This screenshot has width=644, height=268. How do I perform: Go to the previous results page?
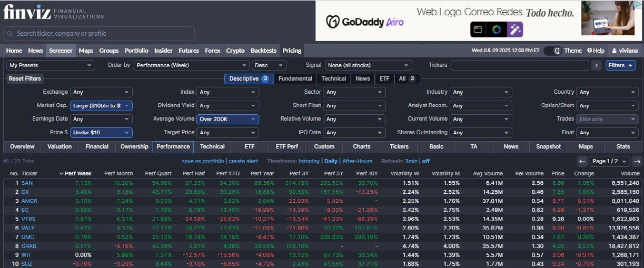click(x=582, y=162)
